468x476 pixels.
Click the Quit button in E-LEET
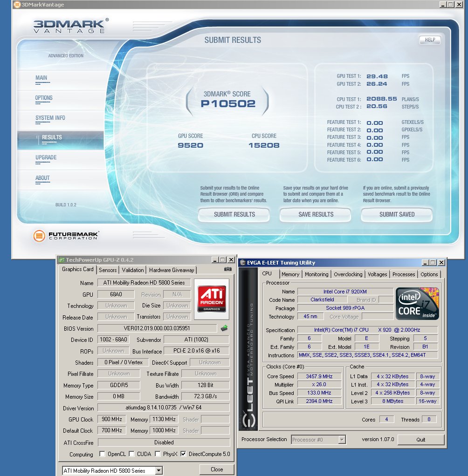tap(420, 439)
